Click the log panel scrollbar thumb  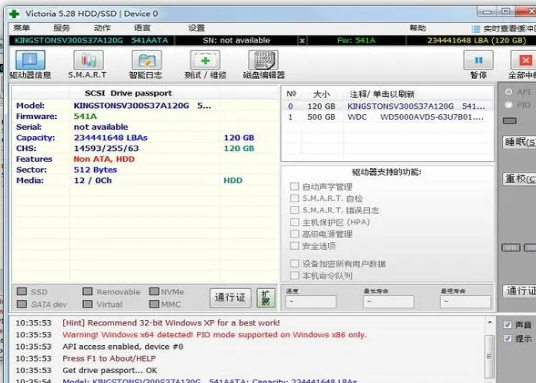pos(489,356)
